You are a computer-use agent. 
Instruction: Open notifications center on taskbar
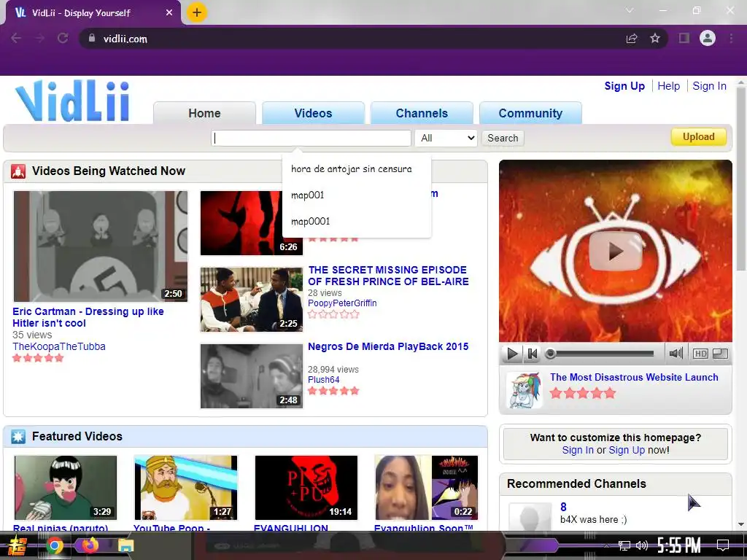(723, 545)
